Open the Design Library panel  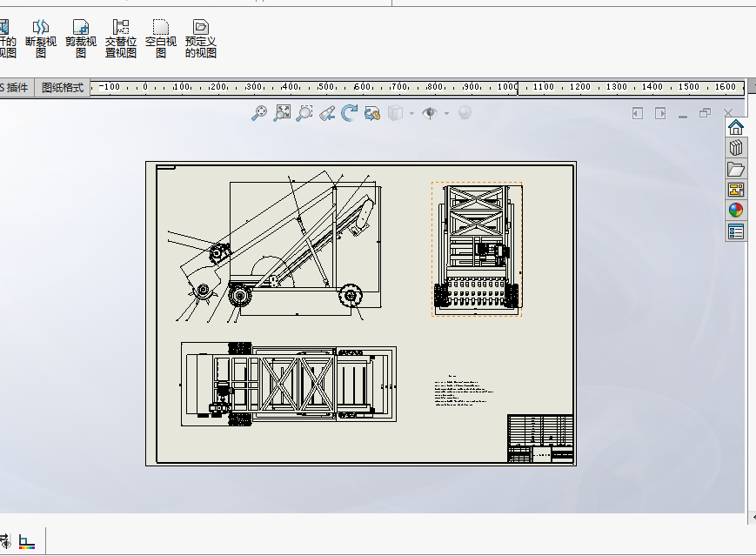pos(736,148)
